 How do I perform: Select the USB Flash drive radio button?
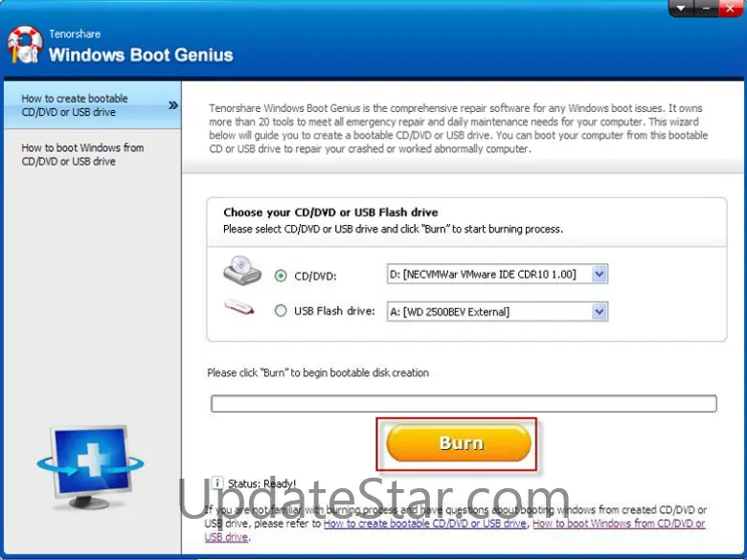281,311
